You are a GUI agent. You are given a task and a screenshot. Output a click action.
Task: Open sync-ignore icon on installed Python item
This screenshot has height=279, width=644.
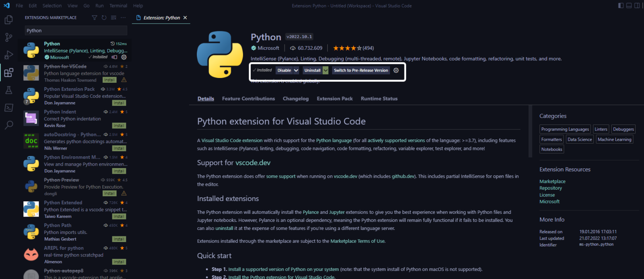coord(114,57)
